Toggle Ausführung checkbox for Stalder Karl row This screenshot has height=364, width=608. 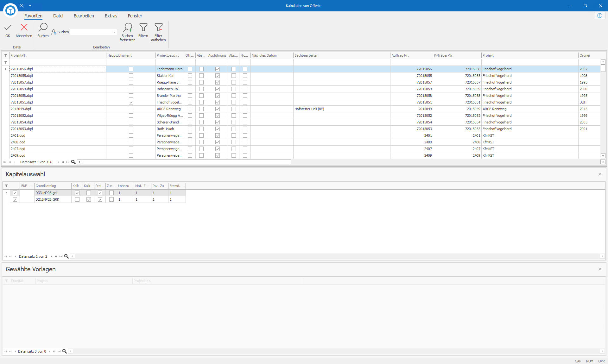click(218, 76)
